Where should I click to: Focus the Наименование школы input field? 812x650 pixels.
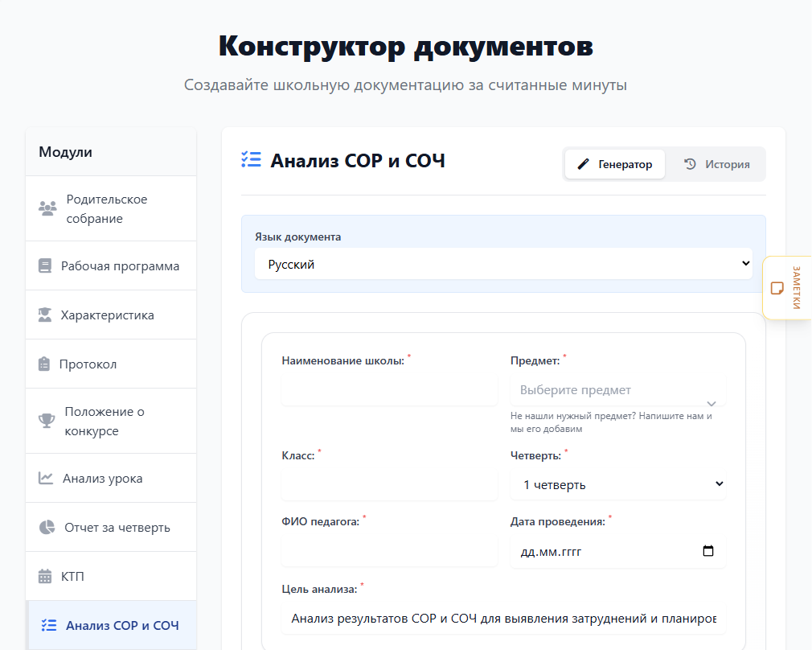(x=389, y=390)
